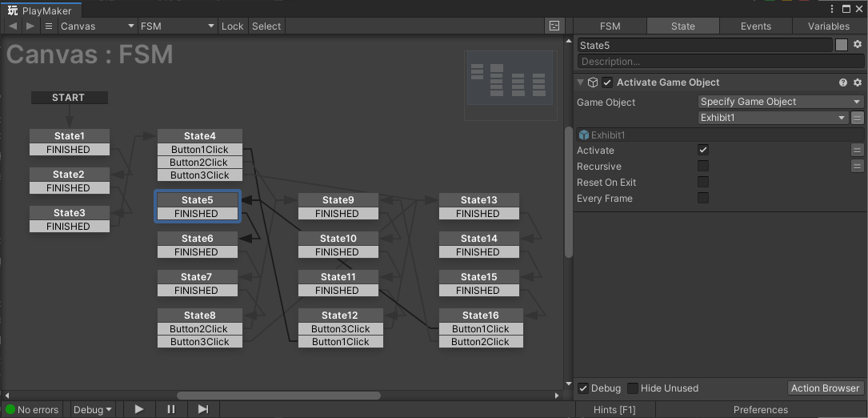Switch to the State tab

tap(683, 26)
